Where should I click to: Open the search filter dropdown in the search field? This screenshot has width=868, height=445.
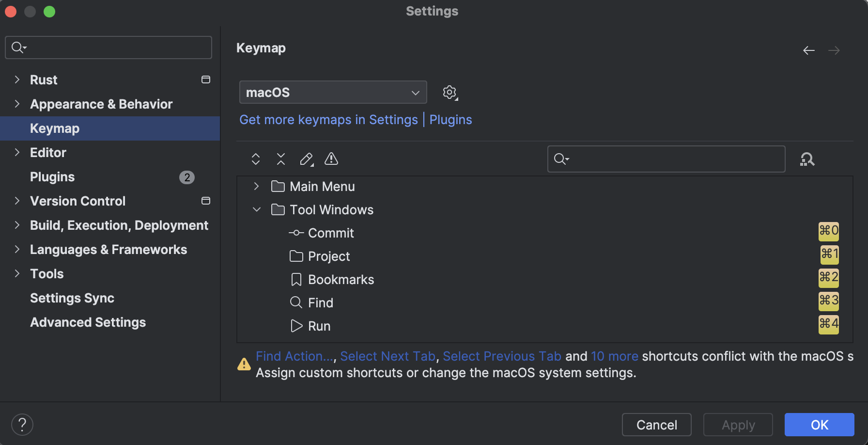click(561, 159)
